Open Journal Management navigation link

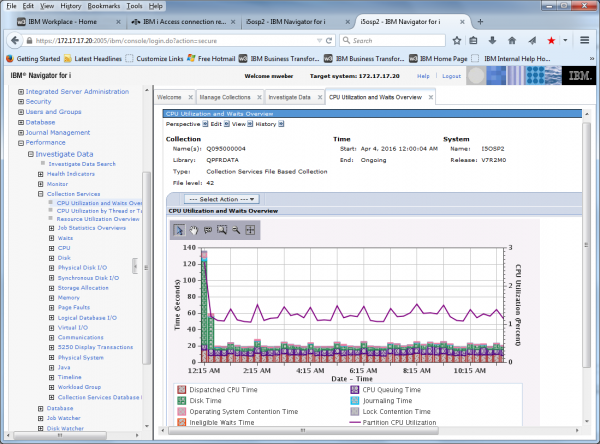click(x=58, y=132)
